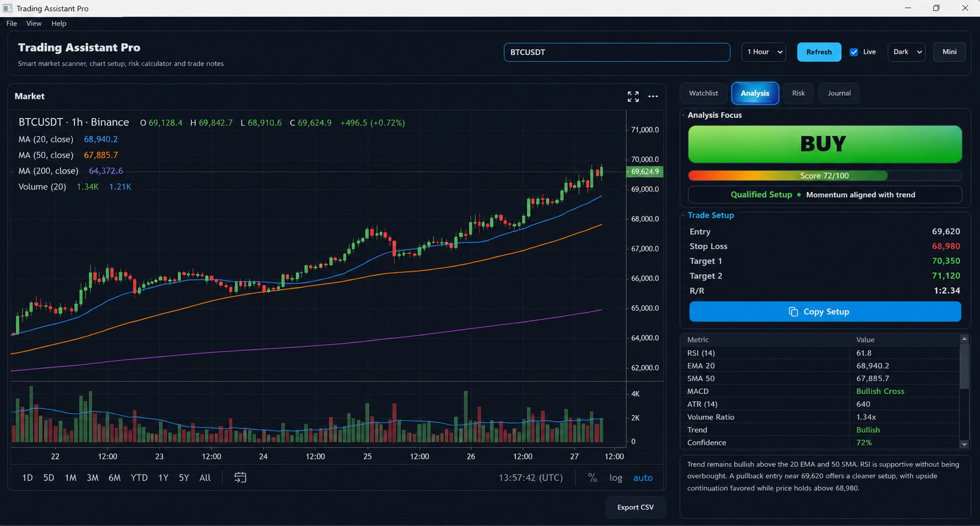Click the MA (200, close) indicator legend
Viewport: 980px width, 526px height.
tap(70, 171)
